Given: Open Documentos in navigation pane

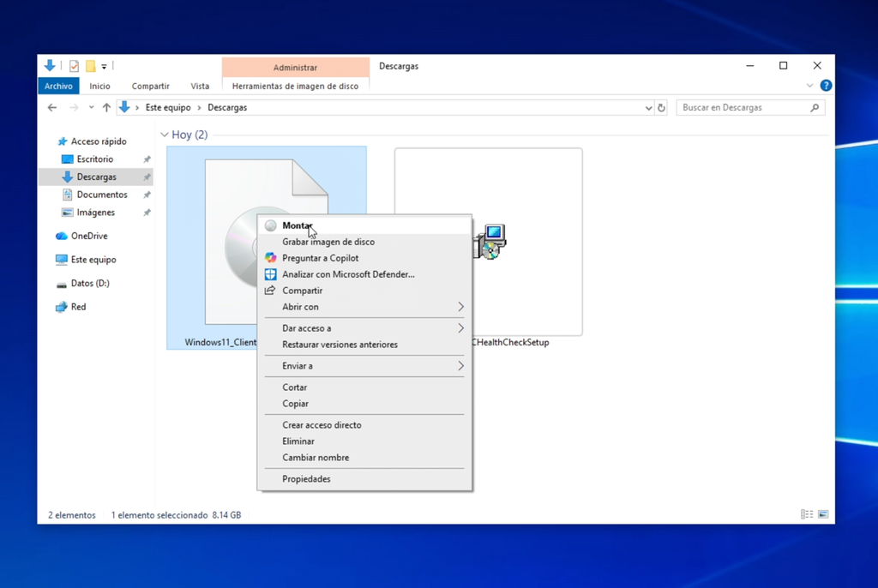Looking at the screenshot, I should coord(102,195).
